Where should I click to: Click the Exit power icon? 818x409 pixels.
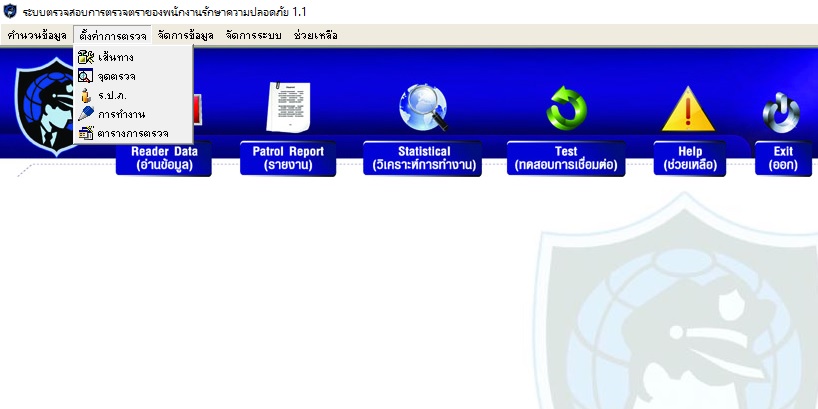[781, 112]
